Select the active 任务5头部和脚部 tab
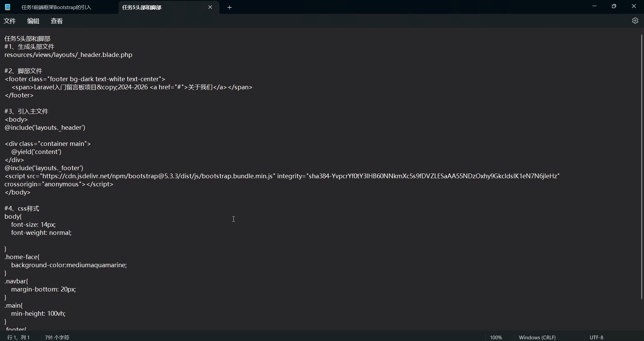This screenshot has width=644, height=341. (x=148, y=7)
